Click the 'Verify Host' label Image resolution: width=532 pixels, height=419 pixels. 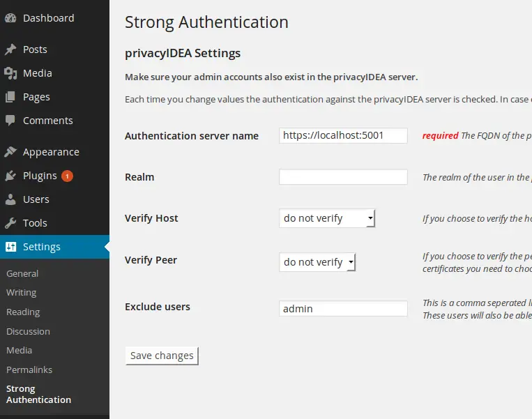(x=151, y=218)
